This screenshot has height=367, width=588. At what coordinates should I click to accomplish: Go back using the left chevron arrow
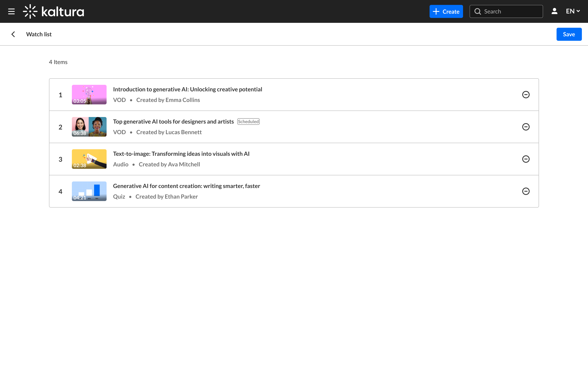click(x=13, y=34)
